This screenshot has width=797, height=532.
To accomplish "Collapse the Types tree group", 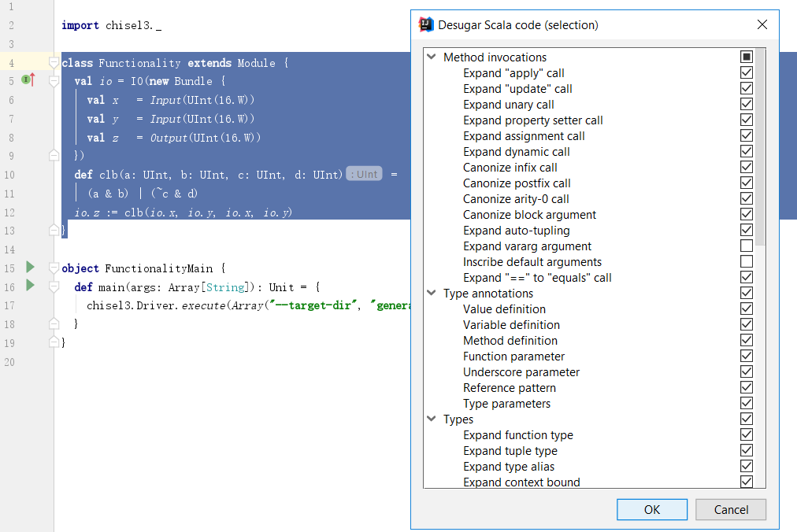I will pos(432,419).
